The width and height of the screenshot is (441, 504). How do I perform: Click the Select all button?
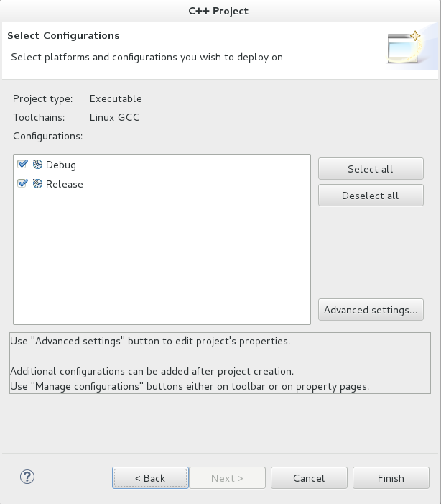click(371, 169)
